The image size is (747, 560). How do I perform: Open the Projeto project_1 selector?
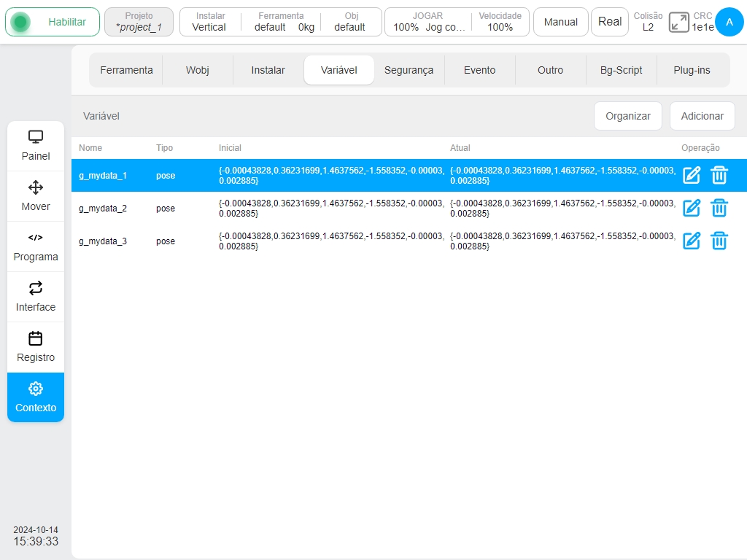coord(139,22)
